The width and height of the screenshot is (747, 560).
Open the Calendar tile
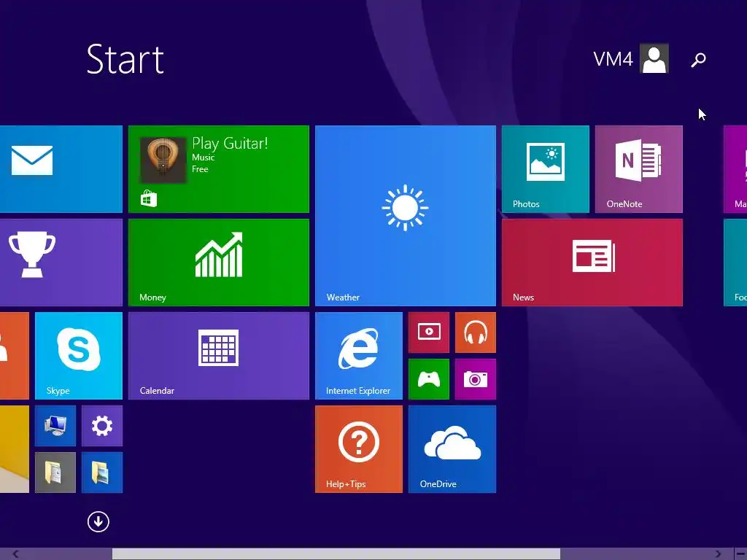pos(219,356)
